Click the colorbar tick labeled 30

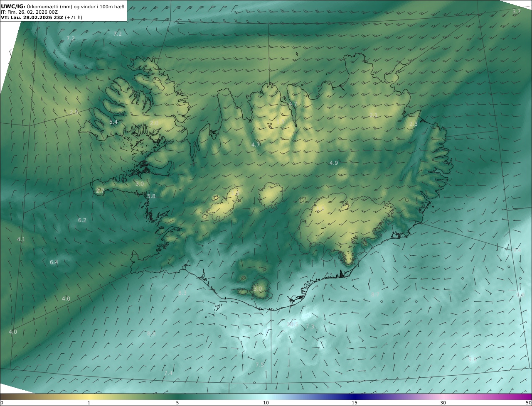tap(443, 403)
